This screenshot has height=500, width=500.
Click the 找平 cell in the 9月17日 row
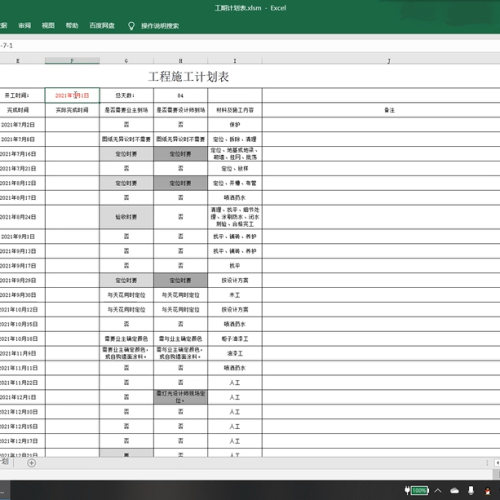point(235,266)
